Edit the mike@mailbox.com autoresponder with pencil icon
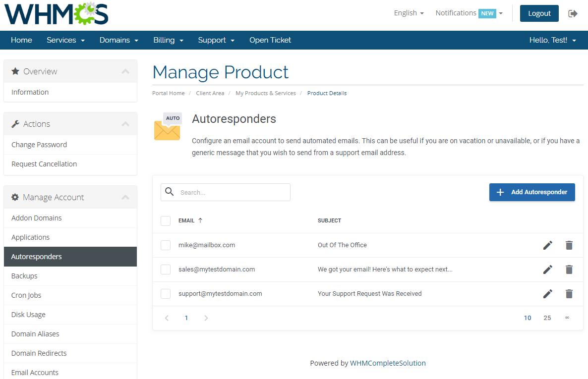588x379 pixels. tap(547, 245)
